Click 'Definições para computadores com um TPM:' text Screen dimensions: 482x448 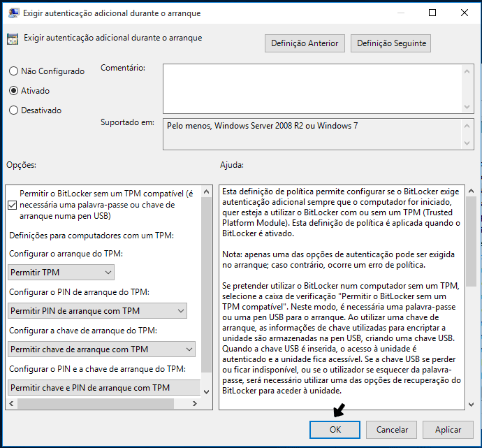(x=92, y=236)
